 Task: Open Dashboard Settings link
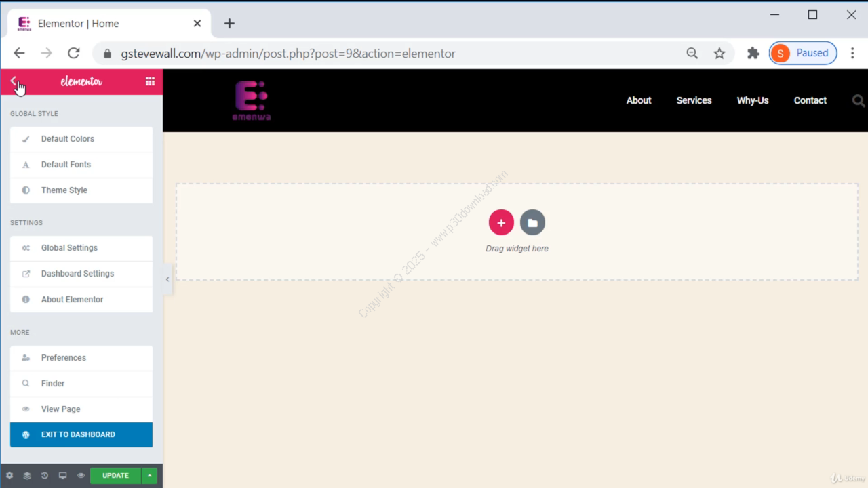[81, 274]
